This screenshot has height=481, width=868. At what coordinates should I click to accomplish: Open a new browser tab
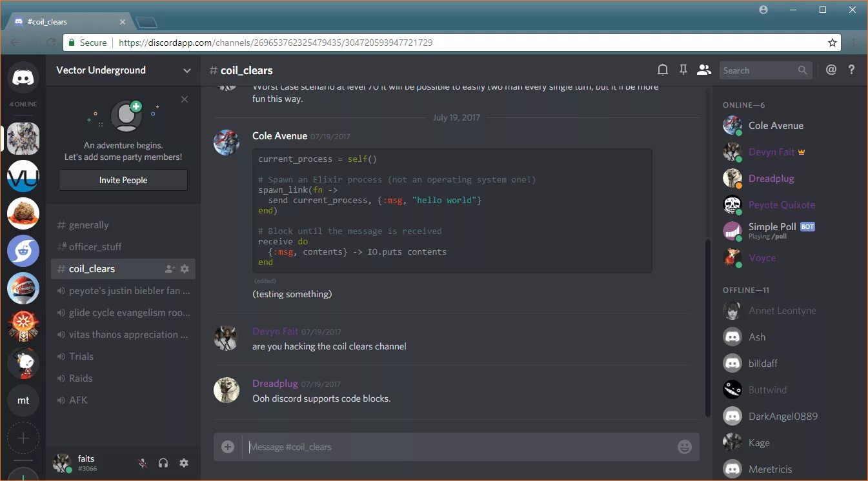pyautogui.click(x=147, y=23)
